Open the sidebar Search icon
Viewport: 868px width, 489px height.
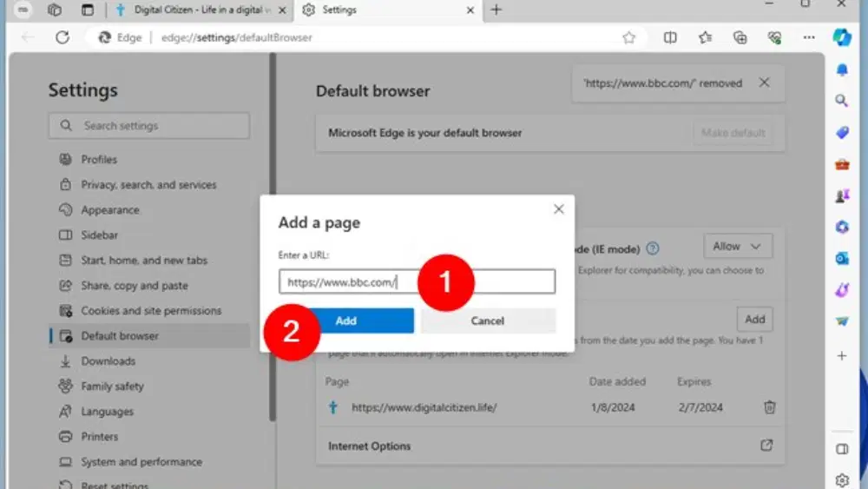842,101
